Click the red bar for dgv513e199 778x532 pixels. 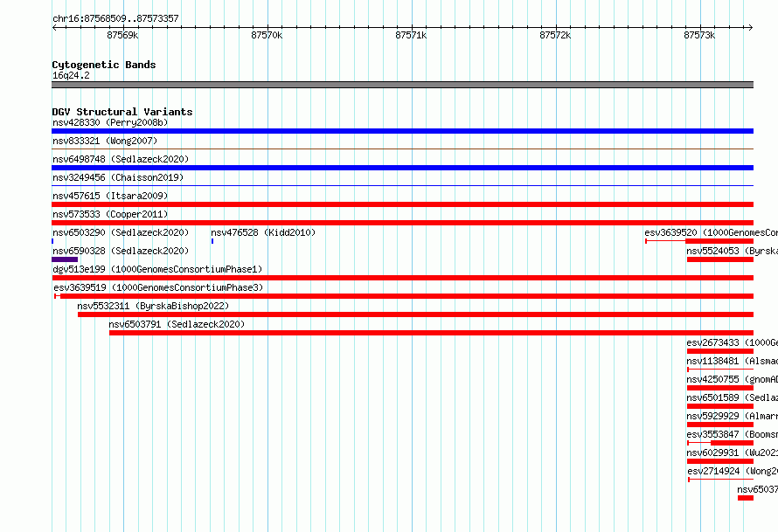[x=402, y=278]
